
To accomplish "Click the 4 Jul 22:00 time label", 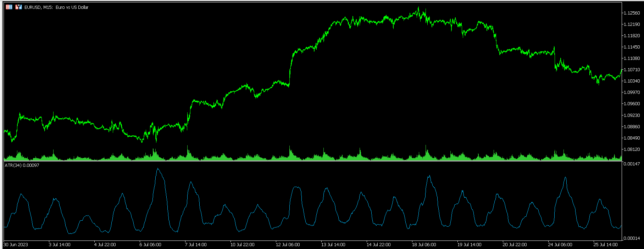I will 105,245.
